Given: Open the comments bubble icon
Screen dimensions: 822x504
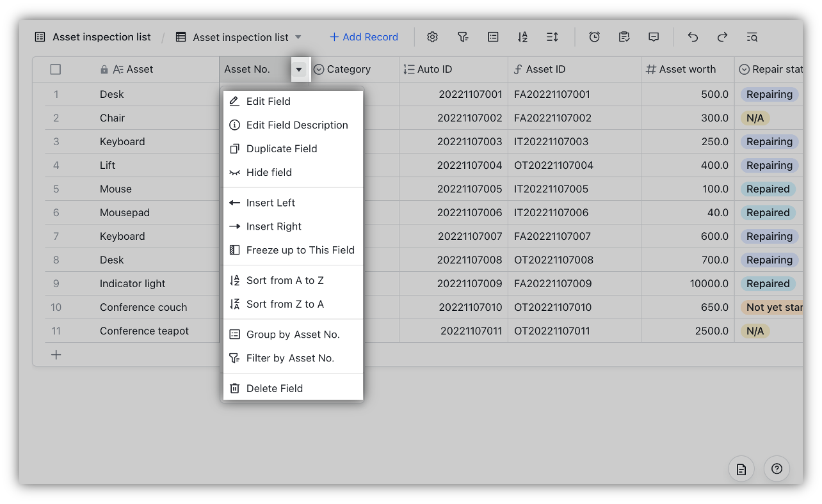Looking at the screenshot, I should coord(654,36).
